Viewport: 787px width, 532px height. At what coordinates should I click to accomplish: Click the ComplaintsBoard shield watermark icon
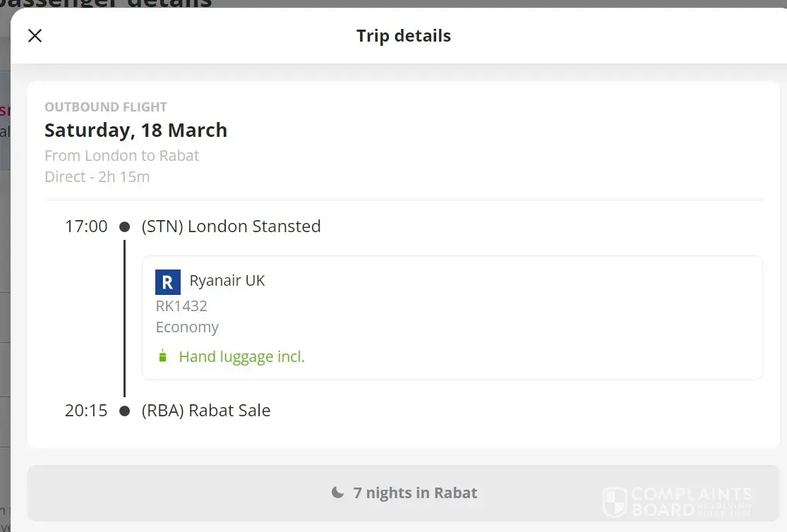(615, 502)
